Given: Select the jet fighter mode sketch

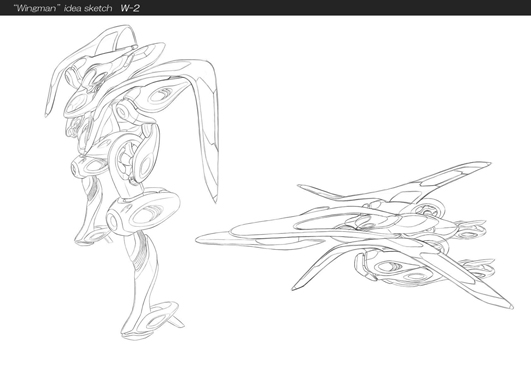Looking at the screenshot, I should (354, 235).
